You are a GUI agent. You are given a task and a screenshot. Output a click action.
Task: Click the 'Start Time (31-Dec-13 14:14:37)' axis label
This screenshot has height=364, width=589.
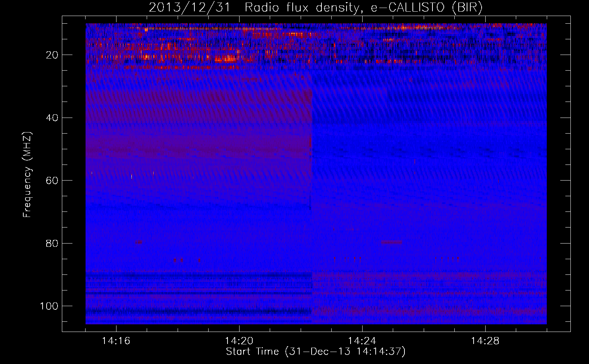pos(316,352)
